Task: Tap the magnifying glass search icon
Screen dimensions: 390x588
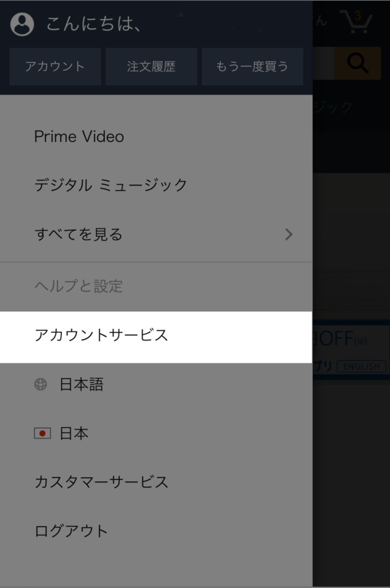Action: click(x=357, y=63)
